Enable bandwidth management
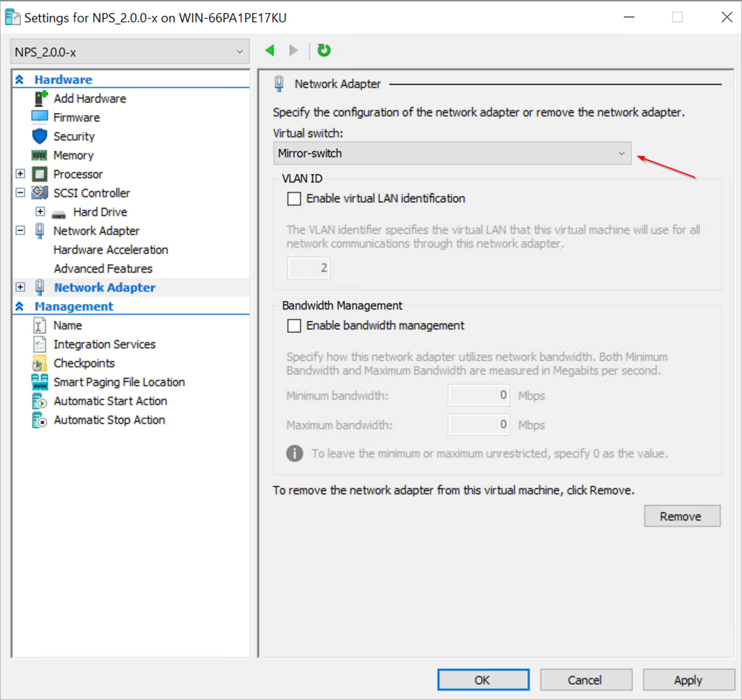Viewport: 742px width, 700px height. click(294, 325)
